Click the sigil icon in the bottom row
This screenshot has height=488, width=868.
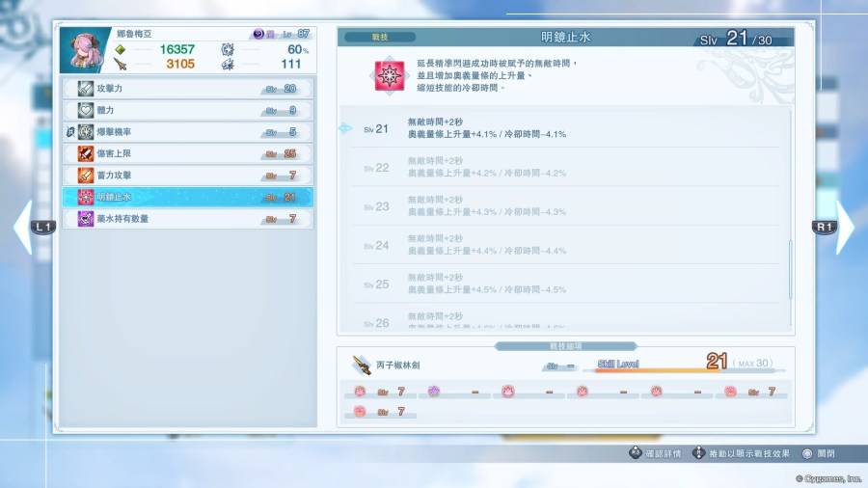click(x=360, y=412)
